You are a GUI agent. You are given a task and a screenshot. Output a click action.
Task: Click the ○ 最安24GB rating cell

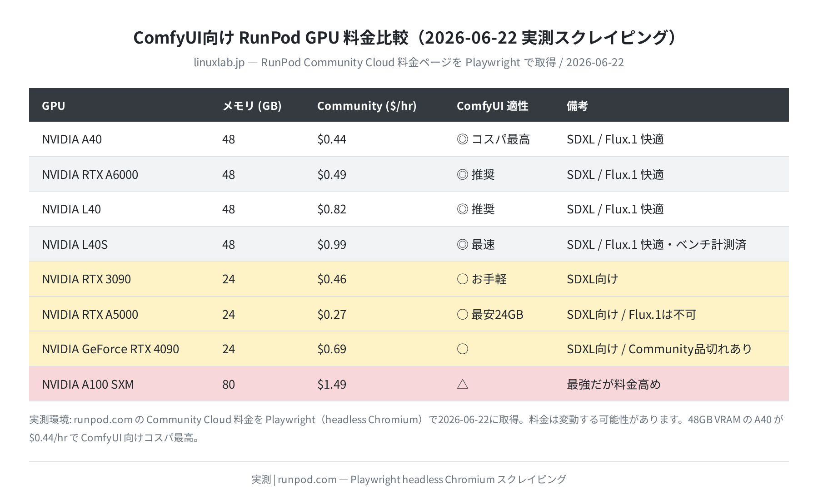pos(490,314)
